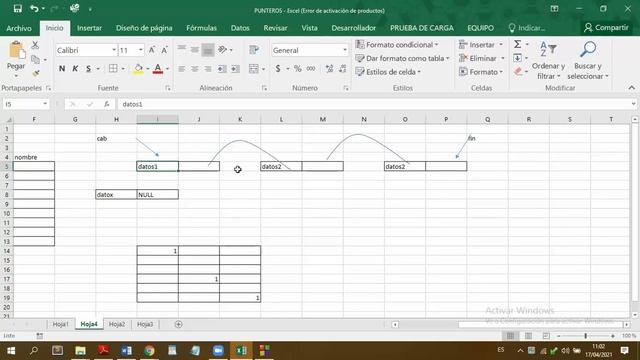This screenshot has height=360, width=640.
Task: Align cell content to the top
Action: (182, 49)
